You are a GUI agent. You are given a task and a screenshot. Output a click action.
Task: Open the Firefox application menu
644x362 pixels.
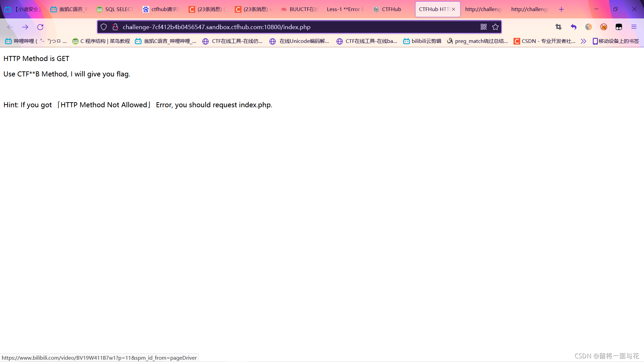(634, 27)
